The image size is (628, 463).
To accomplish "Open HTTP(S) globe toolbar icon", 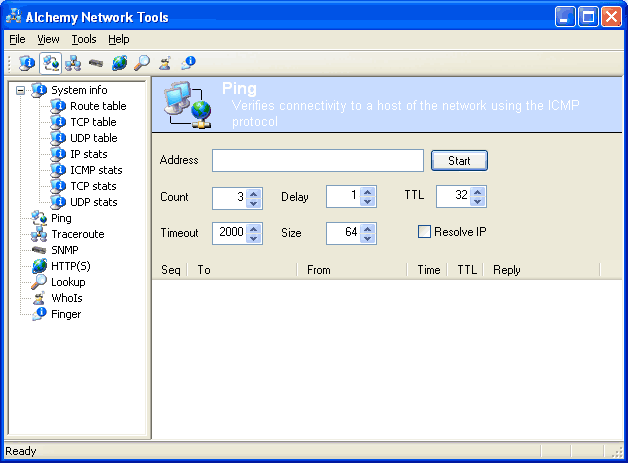I will click(x=119, y=63).
